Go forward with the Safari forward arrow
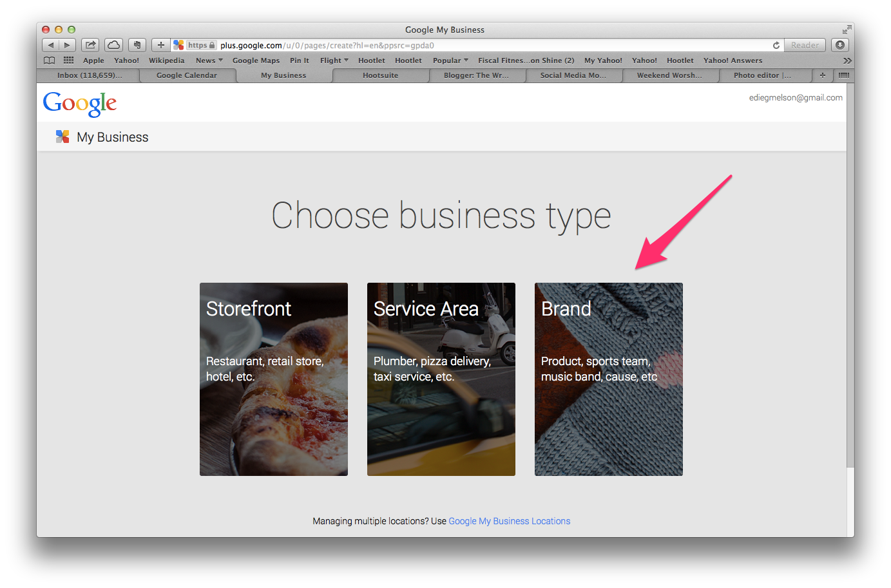Image resolution: width=891 pixels, height=588 pixels. pos(68,45)
